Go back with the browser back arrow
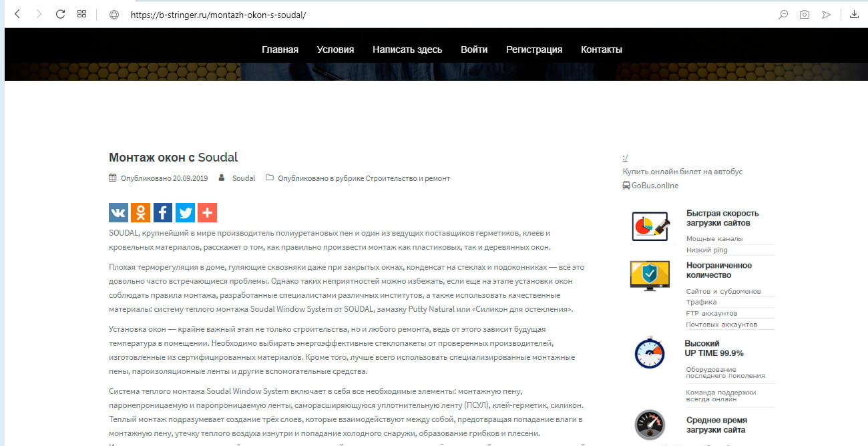The image size is (868, 446). tap(17, 14)
